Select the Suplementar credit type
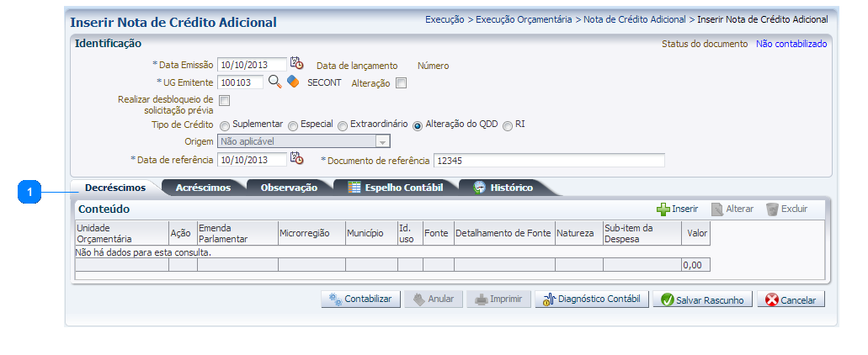This screenshot has width=868, height=355. coord(225,125)
